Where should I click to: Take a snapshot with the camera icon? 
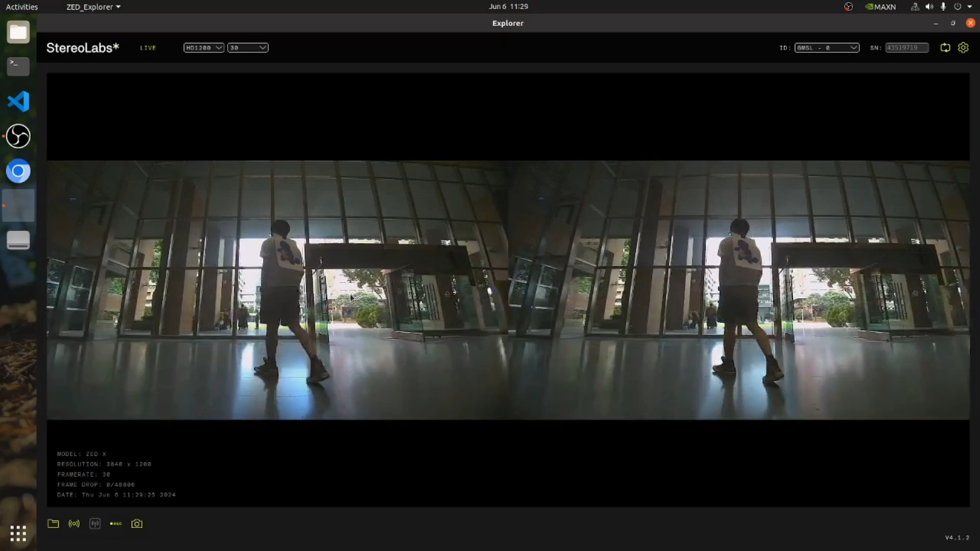click(x=137, y=523)
